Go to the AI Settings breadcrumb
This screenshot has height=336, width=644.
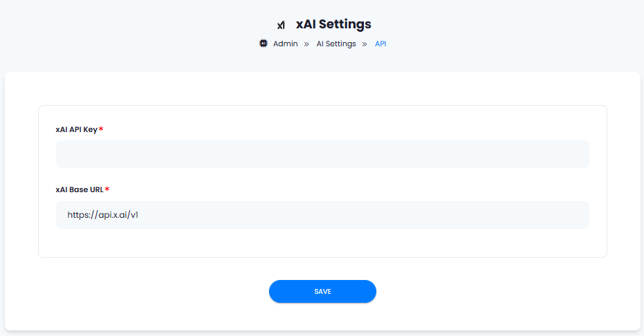(x=336, y=44)
